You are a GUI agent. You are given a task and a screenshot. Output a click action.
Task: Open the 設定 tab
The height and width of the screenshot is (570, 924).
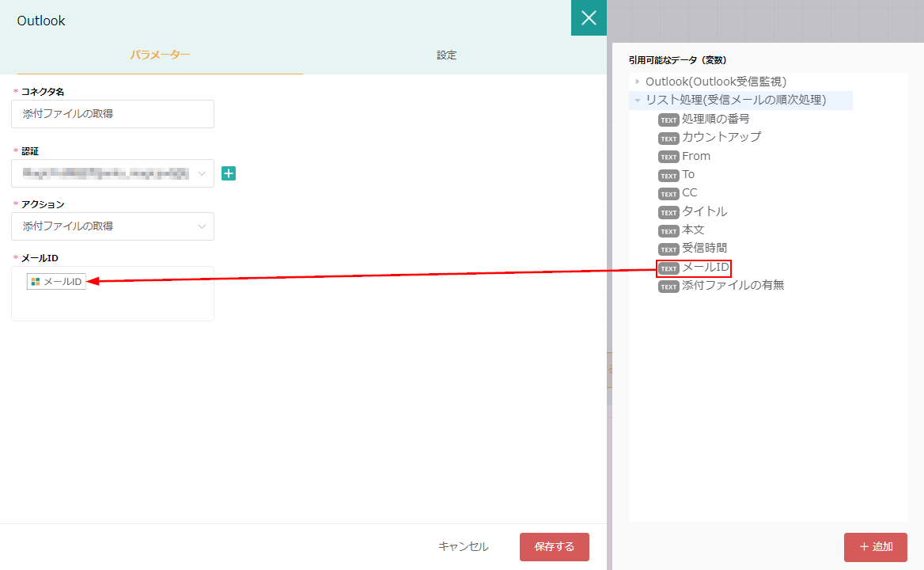point(446,55)
